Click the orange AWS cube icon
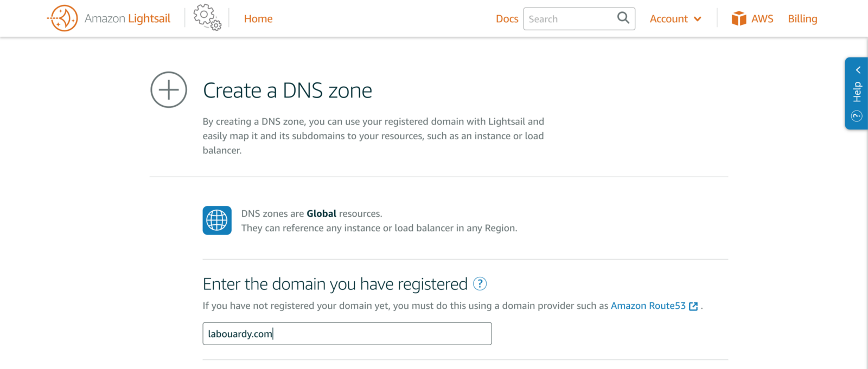Viewport: 868px width, 369px height. point(738,19)
